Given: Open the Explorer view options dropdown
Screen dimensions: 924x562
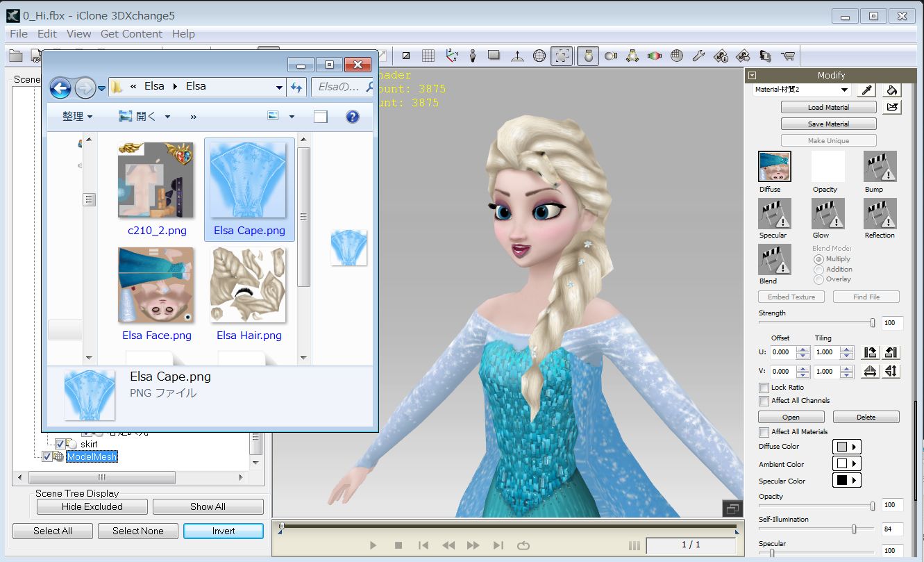Looking at the screenshot, I should coord(292,117).
